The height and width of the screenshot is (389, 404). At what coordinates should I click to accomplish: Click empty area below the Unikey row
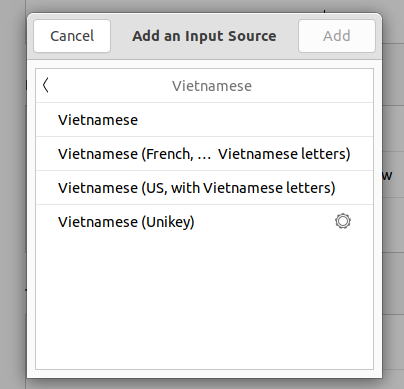pos(204,303)
